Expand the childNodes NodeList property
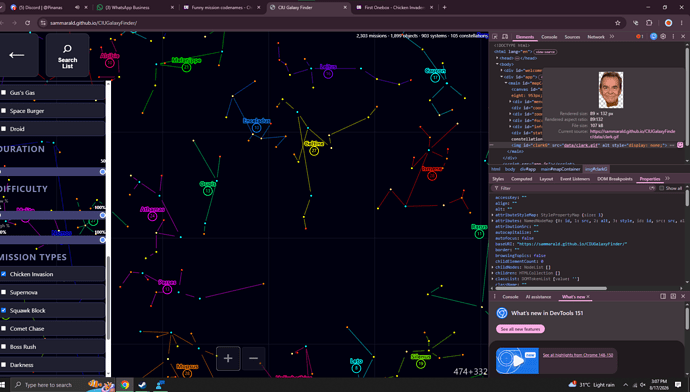The width and height of the screenshot is (690, 392). point(493,267)
